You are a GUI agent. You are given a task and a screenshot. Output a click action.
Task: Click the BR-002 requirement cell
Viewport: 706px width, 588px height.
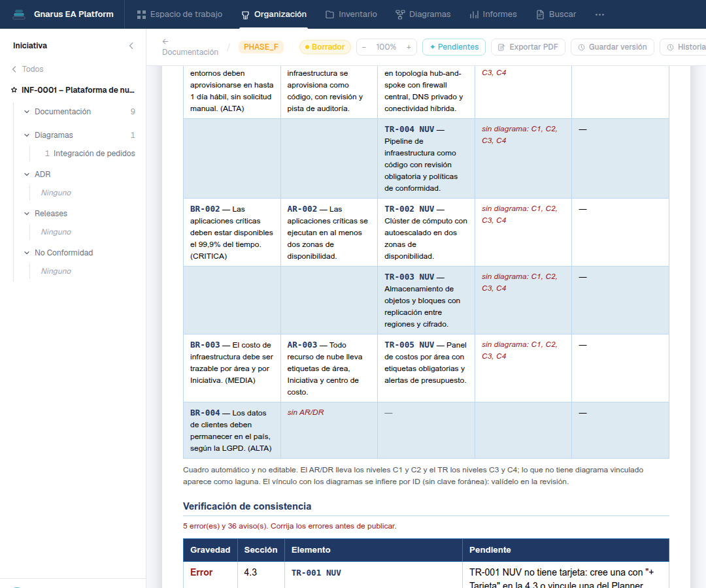[232, 232]
